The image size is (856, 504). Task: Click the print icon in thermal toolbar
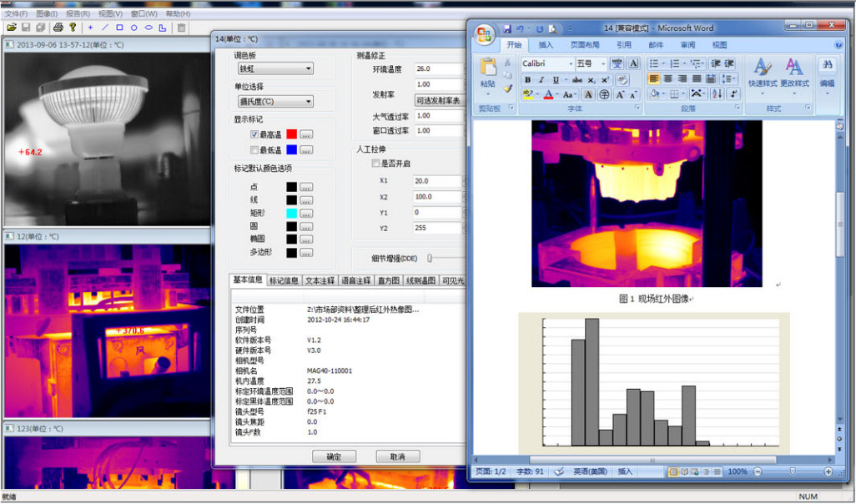tap(58, 28)
